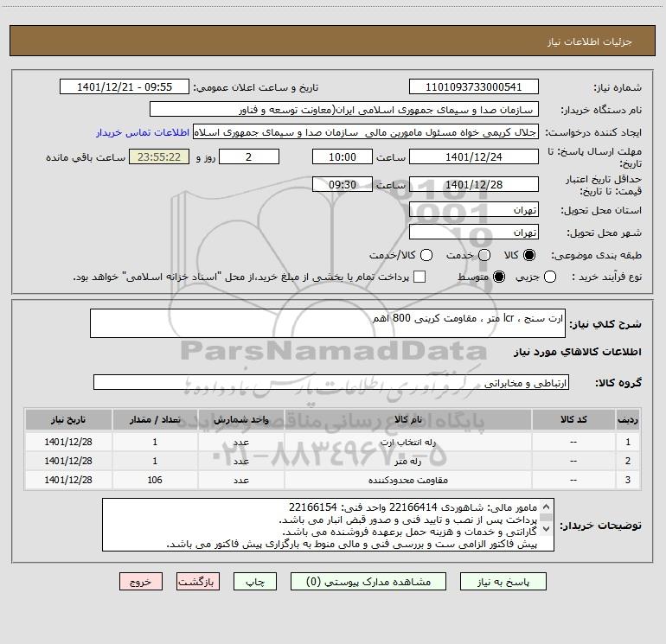The height and width of the screenshot is (644, 666).
Task: Click the remaining days field showing 2
Action: point(249,156)
